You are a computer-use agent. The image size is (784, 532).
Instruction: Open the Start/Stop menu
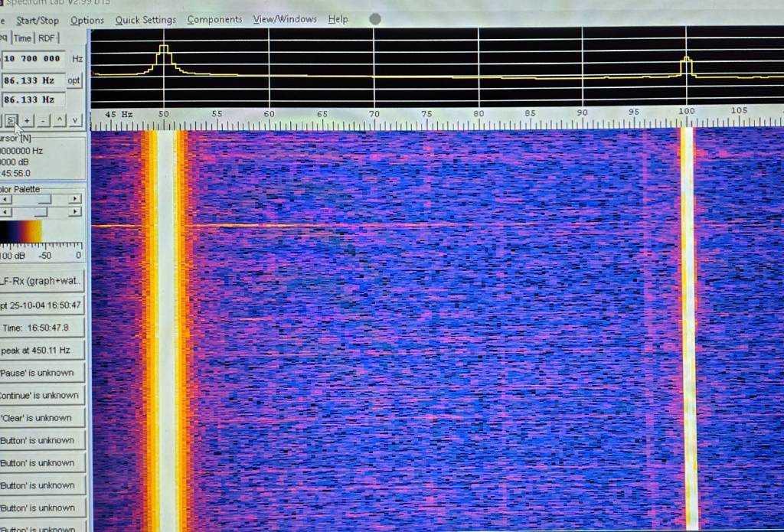click(38, 20)
